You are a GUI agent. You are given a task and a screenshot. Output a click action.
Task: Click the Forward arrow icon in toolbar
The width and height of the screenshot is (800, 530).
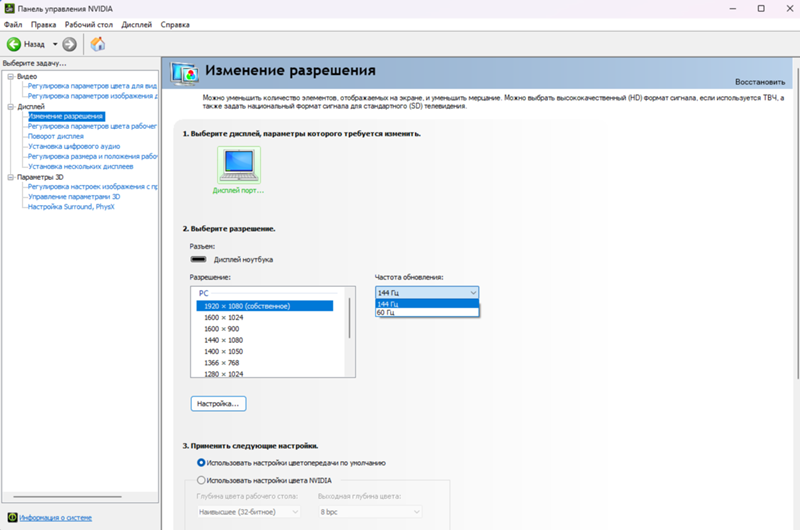(x=69, y=44)
